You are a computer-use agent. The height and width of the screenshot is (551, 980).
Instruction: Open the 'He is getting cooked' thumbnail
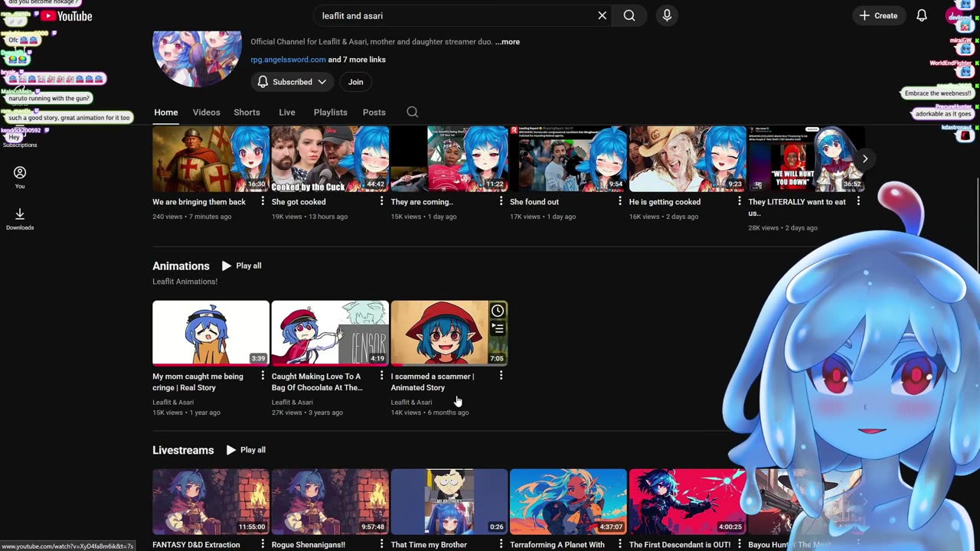688,158
